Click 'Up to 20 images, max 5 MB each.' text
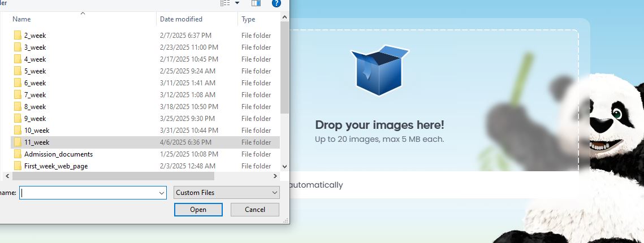Image resolution: width=644 pixels, height=243 pixels. (x=379, y=139)
